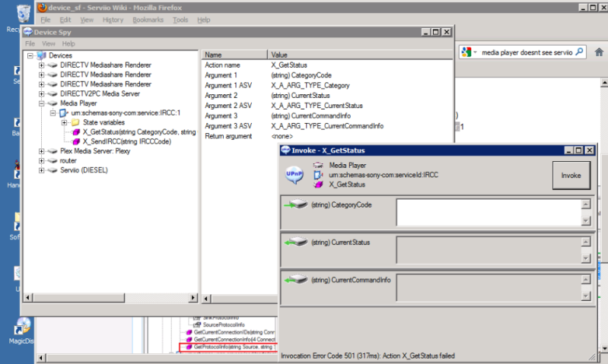Expand first DIRECTV Mediashare Renderer node
Image resolution: width=608 pixels, height=364 pixels.
coord(42,65)
